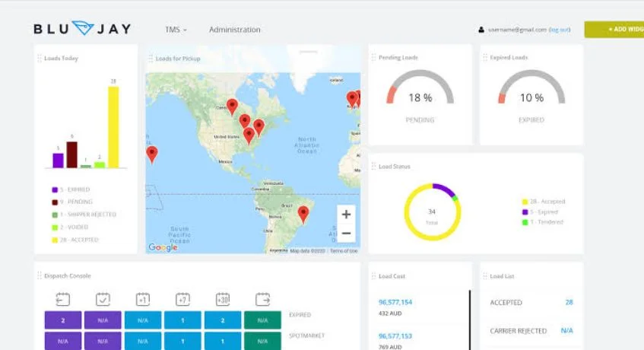Image resolution: width=644 pixels, height=350 pixels.
Task: Click the purple Expired legend swatch in Loads Today
Action: pos(55,189)
